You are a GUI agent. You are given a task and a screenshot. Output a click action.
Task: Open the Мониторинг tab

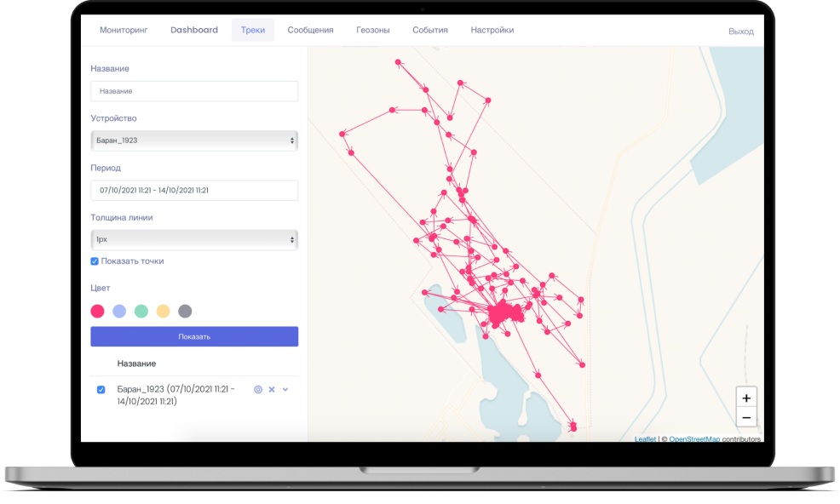point(124,30)
